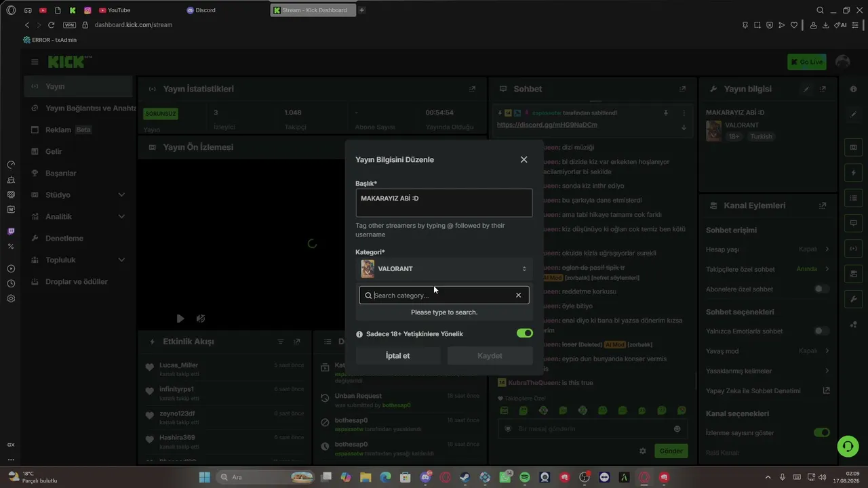Click the wrench icon in right sidebar
868x488 pixels.
pos(853,299)
